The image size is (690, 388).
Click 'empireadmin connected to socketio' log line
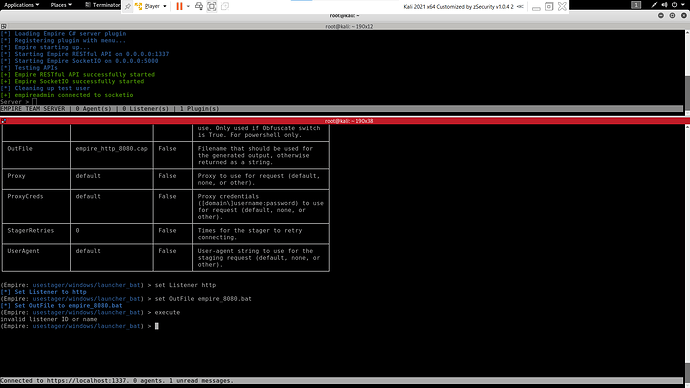pyautogui.click(x=67, y=95)
